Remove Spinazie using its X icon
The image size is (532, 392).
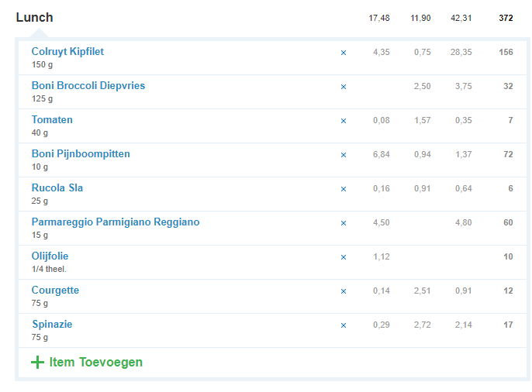pyautogui.click(x=344, y=325)
